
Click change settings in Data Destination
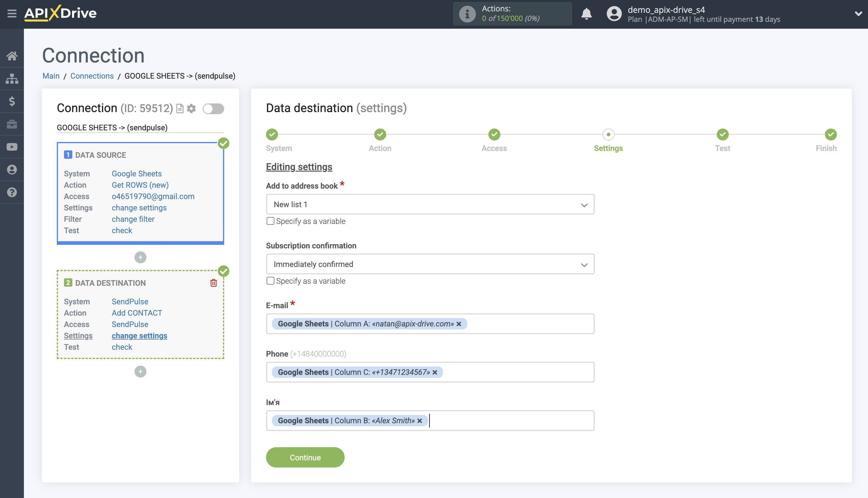pos(140,335)
